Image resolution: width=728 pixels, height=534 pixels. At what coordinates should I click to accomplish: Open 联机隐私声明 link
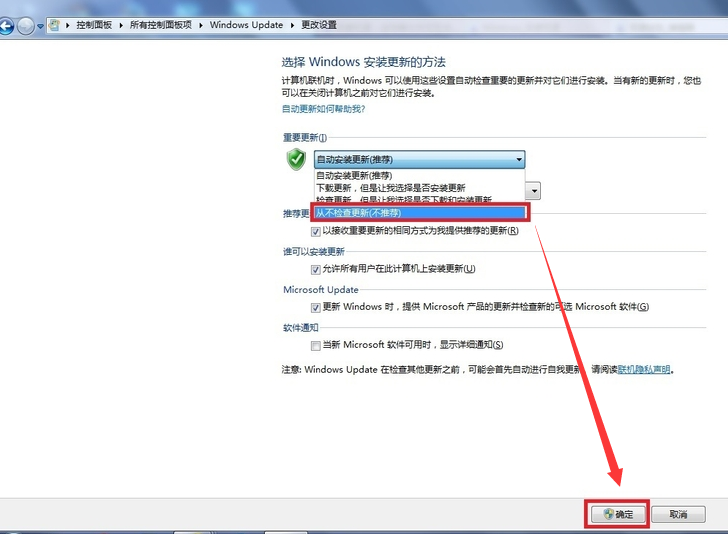click(x=644, y=370)
